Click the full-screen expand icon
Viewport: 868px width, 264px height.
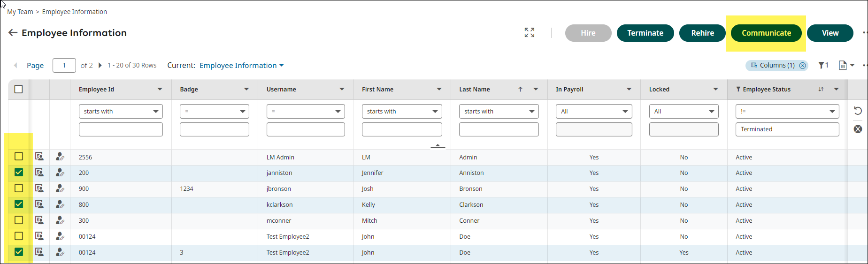coord(529,32)
